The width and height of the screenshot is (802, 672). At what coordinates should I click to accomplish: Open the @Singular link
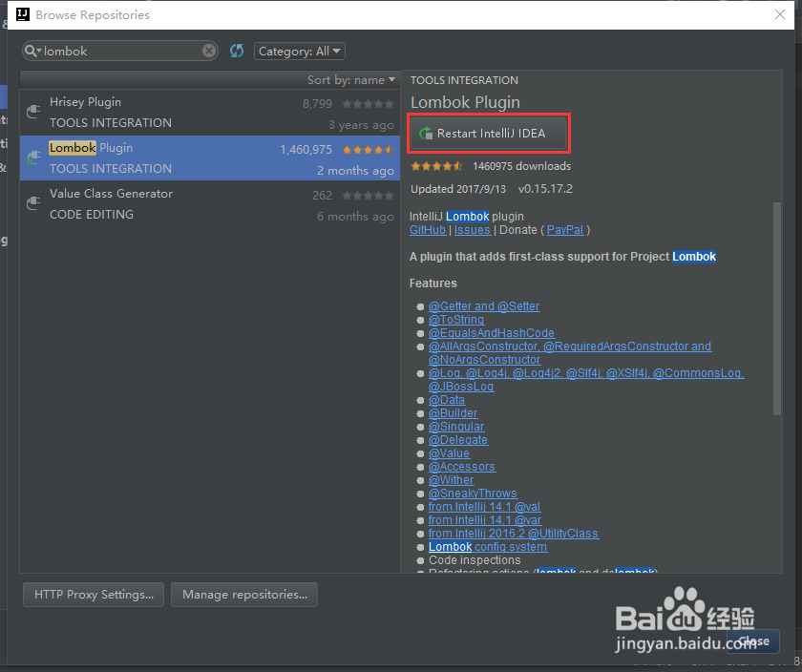click(456, 427)
